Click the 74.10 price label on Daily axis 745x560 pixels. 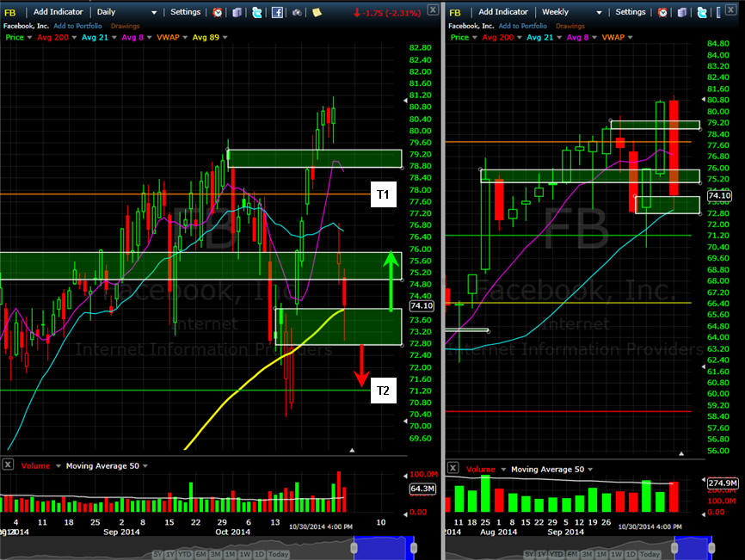[x=422, y=306]
